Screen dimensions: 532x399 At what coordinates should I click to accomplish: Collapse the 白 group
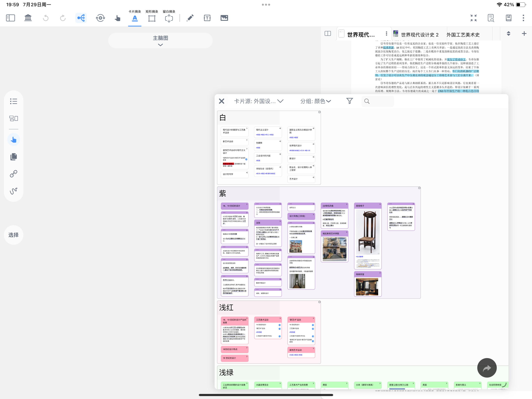319,112
